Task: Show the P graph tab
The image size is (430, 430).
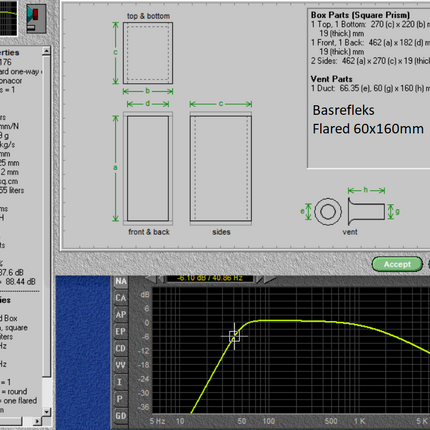Action: pyautogui.click(x=121, y=399)
